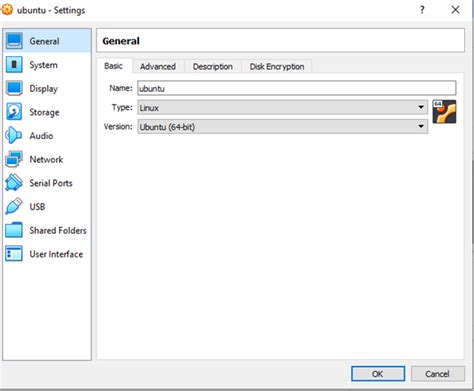
Task: Open Network settings label
Action: coord(46,159)
